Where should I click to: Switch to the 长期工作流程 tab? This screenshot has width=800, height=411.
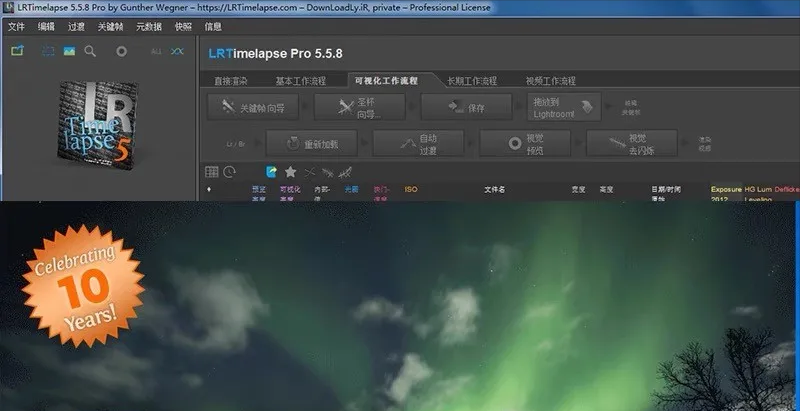pyautogui.click(x=472, y=81)
